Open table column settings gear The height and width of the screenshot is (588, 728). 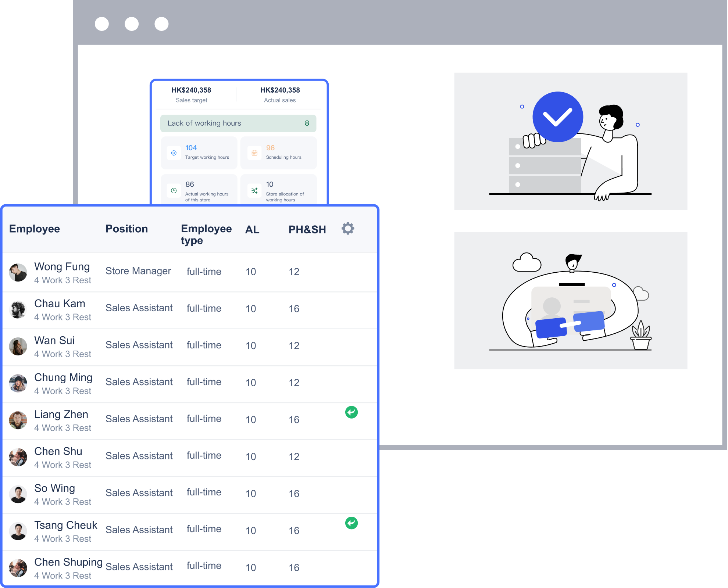pos(347,229)
